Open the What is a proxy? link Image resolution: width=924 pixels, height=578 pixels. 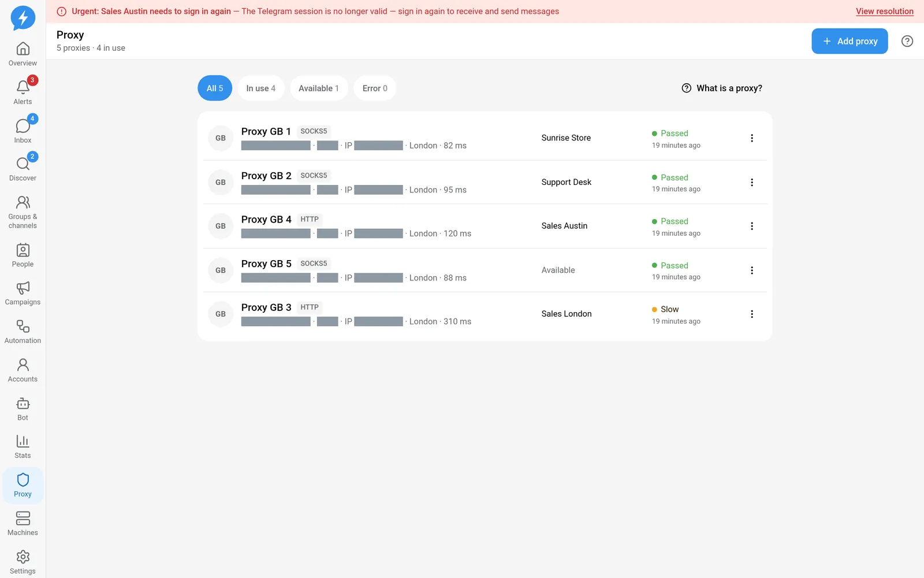(722, 88)
